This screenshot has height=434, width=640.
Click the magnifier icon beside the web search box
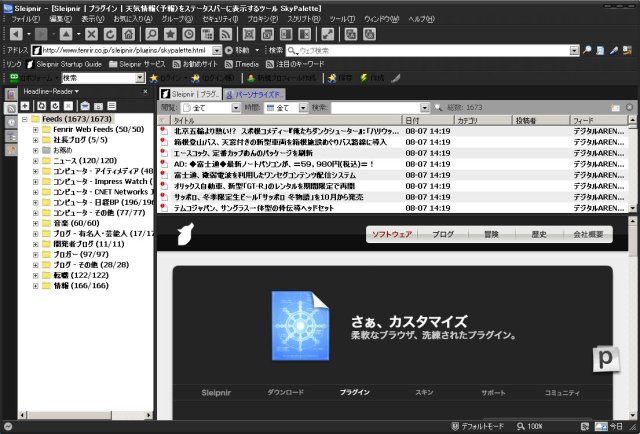point(587,50)
